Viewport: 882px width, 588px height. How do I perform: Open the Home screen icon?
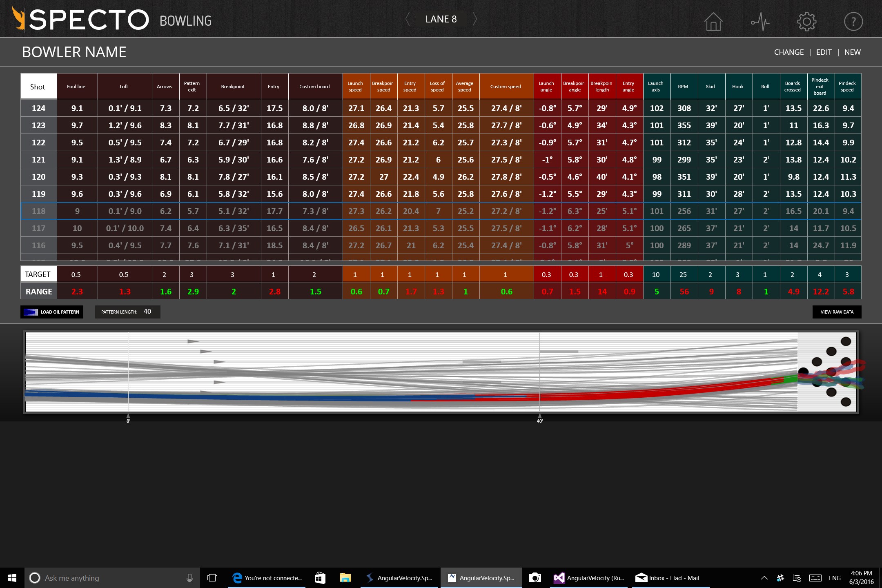(713, 21)
